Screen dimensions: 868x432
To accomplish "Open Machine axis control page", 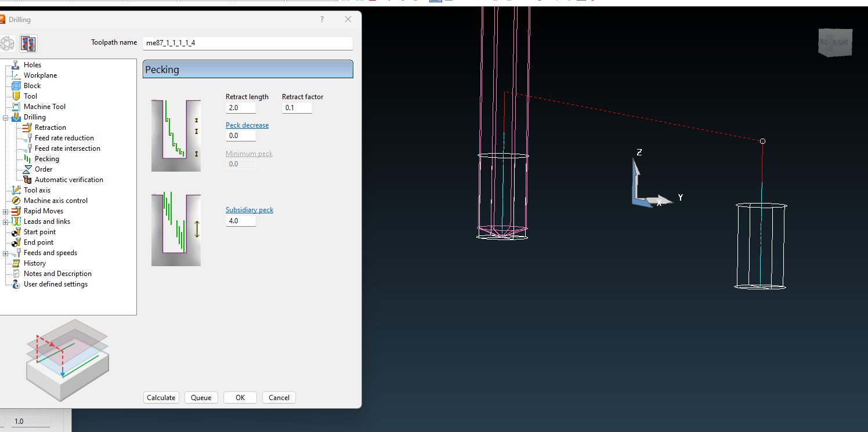I will point(55,201).
